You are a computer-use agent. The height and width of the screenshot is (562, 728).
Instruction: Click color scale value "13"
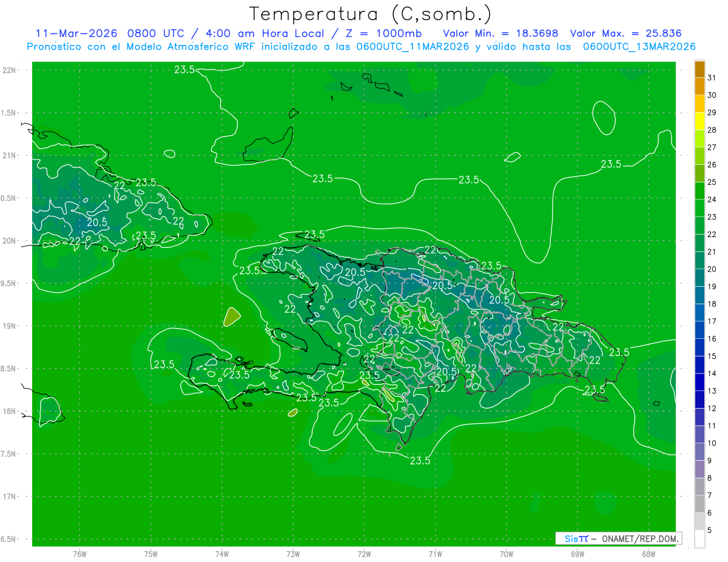[712, 391]
